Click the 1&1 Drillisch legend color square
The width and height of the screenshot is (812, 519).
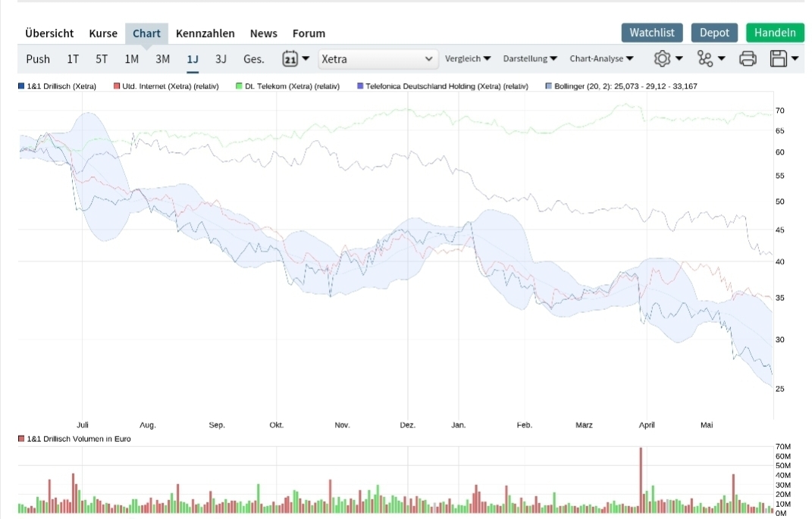click(x=21, y=86)
